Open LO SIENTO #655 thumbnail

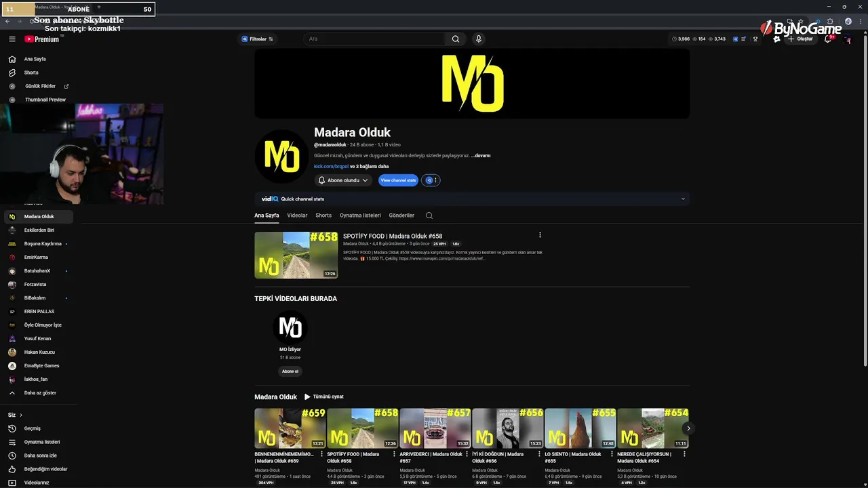(x=580, y=428)
